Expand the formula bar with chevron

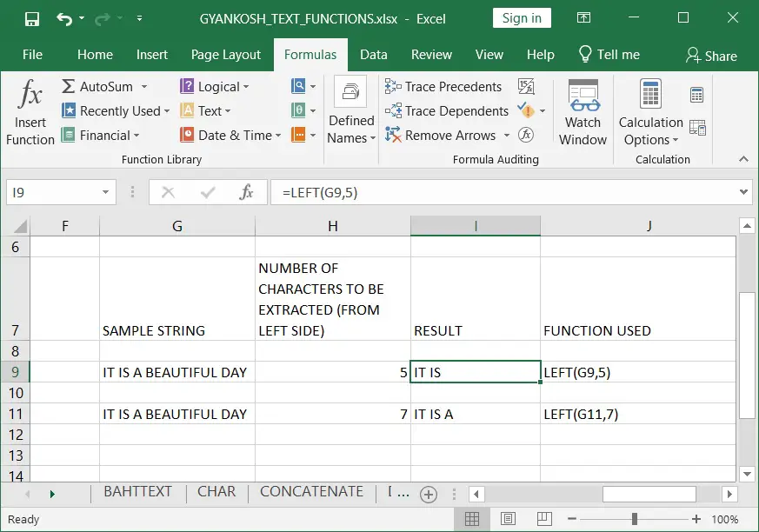744,192
